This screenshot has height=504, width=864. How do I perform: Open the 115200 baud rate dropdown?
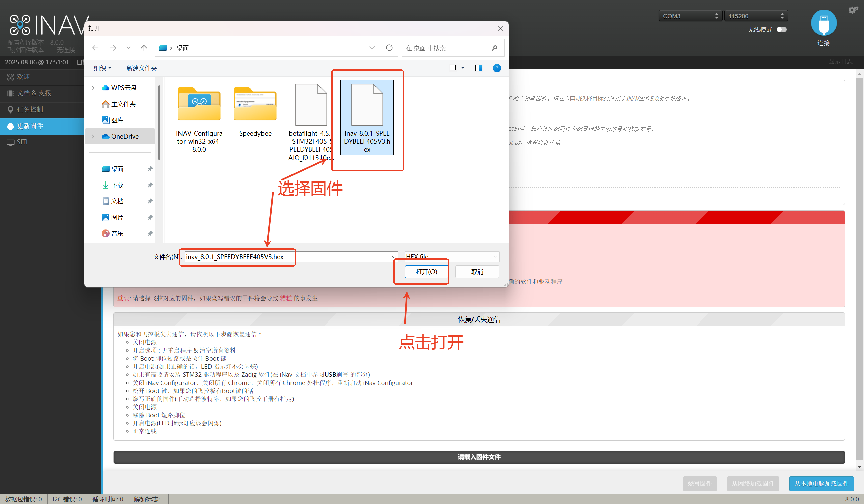[x=756, y=16]
